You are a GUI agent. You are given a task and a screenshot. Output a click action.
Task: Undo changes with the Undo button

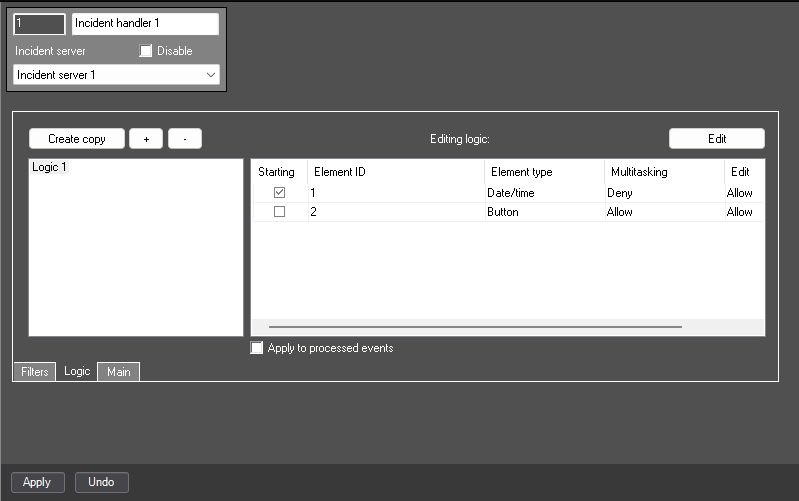pos(101,482)
